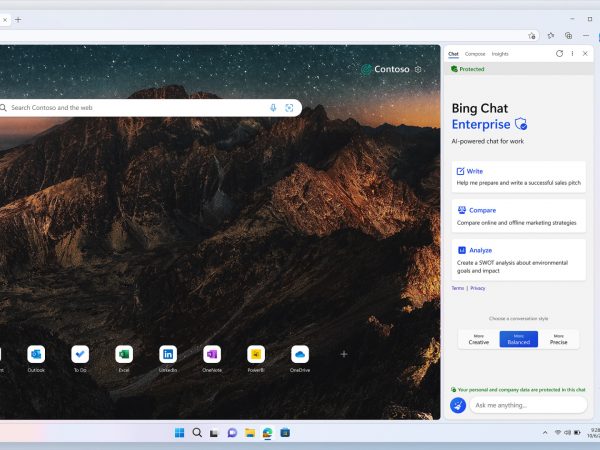Image resolution: width=600 pixels, height=450 pixels.
Task: Start voice search with microphone icon
Action: point(273,108)
